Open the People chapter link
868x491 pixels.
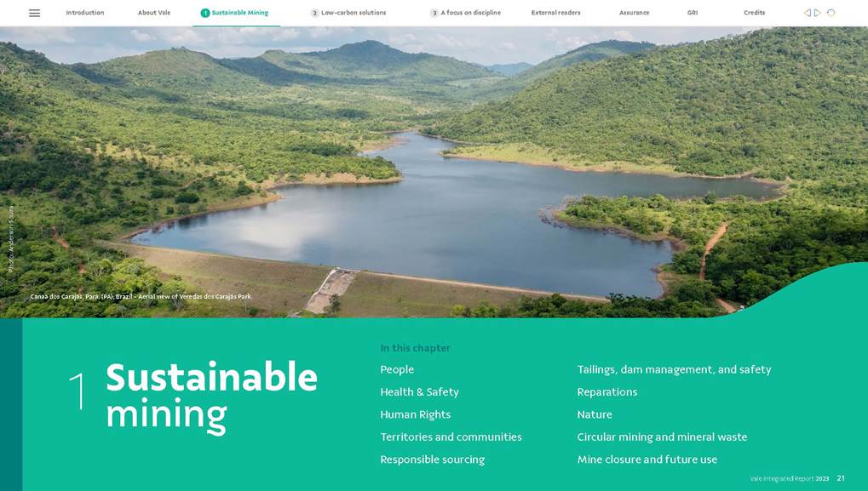[397, 369]
